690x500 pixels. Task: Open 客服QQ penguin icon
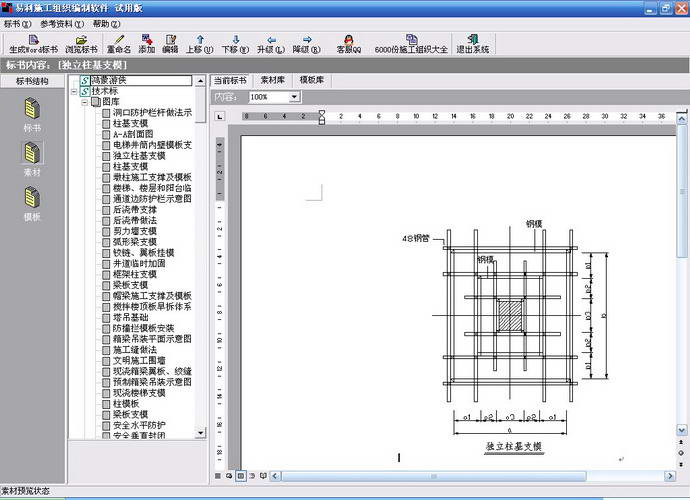point(349,44)
